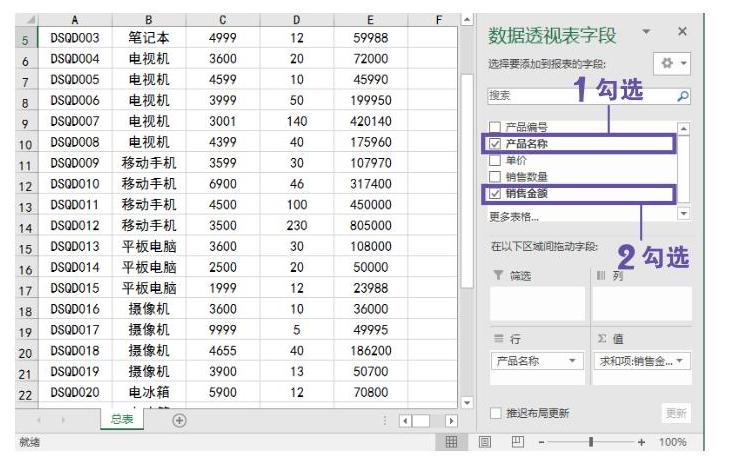Click the worksheet vertical scroll up arrow
The image size is (730, 471).
click(x=467, y=20)
